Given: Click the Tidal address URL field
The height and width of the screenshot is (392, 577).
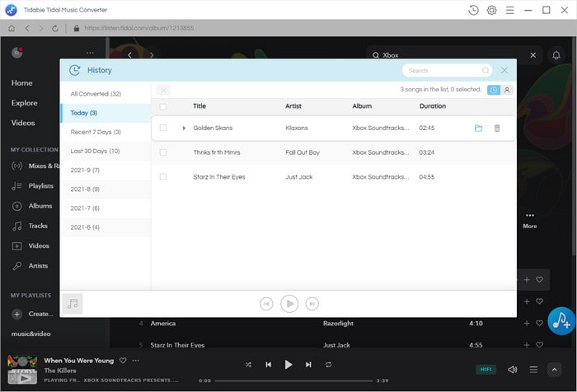Looking at the screenshot, I should tap(138, 28).
